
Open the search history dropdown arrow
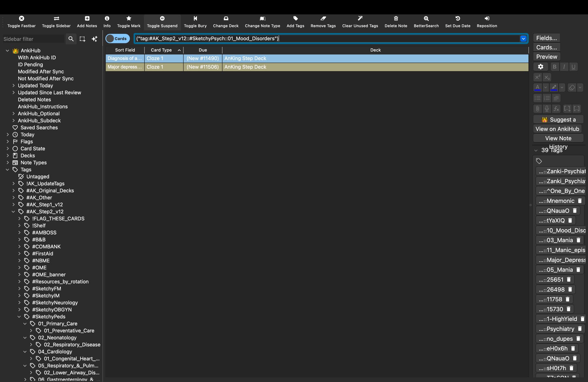coord(523,39)
